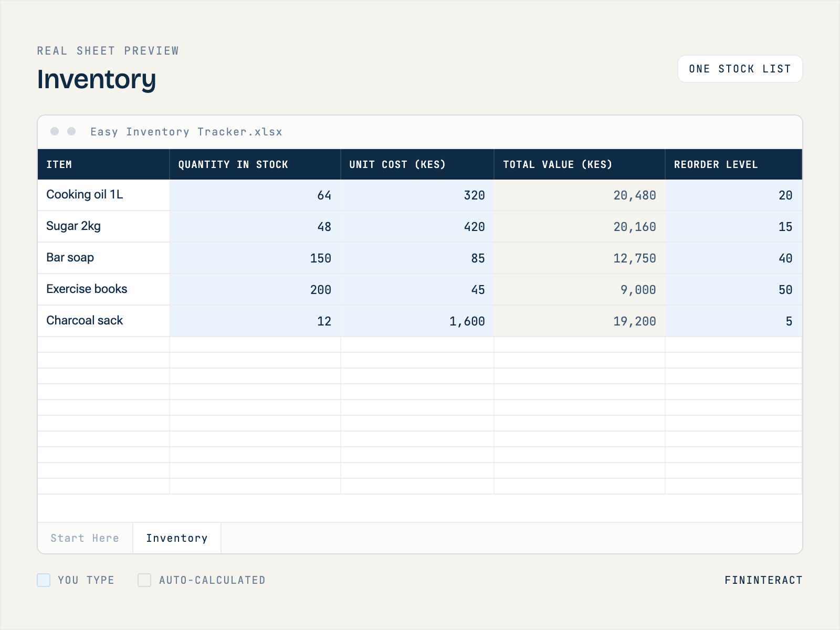Screen dimensions: 840x630
Task: Click the Sugar 2kg cell
Action: click(x=103, y=226)
